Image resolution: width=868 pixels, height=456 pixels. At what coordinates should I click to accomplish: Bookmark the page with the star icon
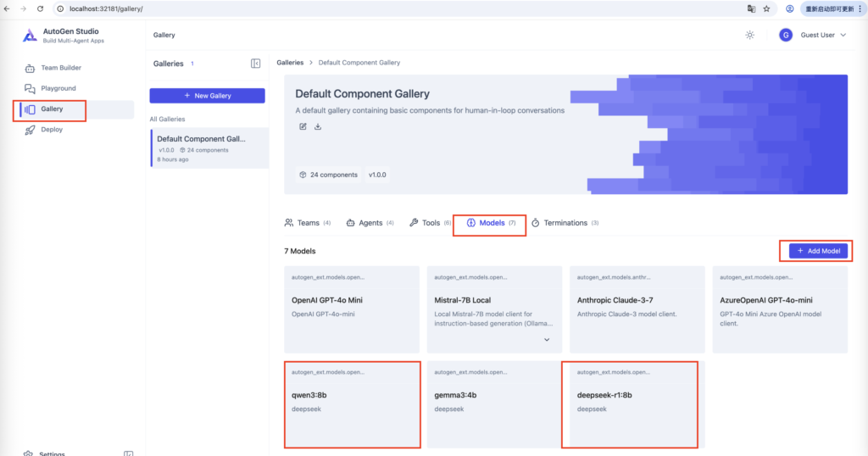click(x=766, y=8)
